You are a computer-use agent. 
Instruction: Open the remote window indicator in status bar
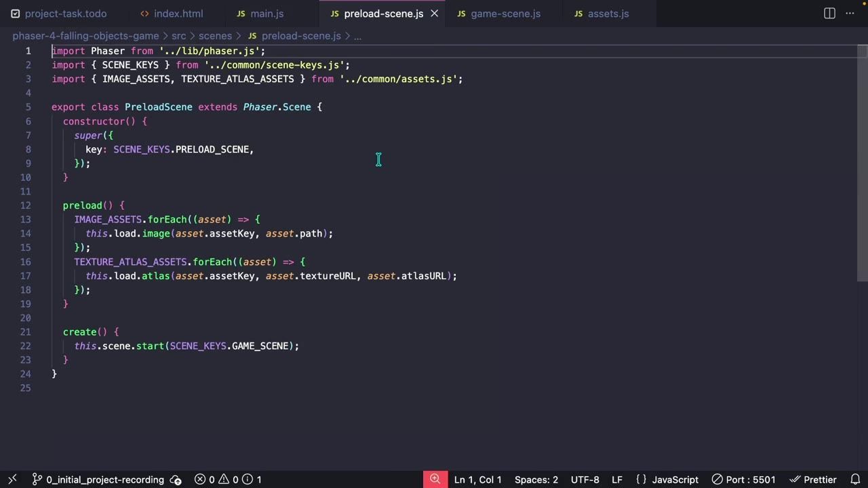click(x=12, y=479)
